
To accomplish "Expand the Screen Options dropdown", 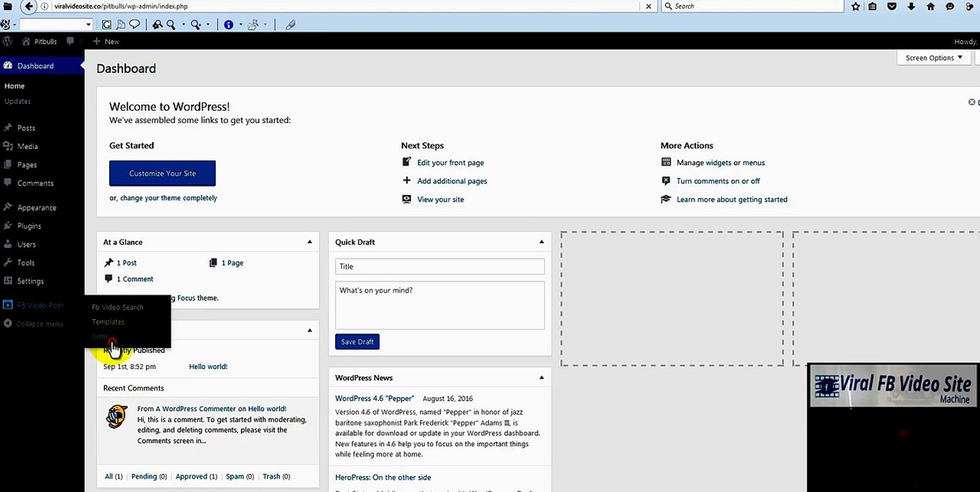I will coord(934,58).
